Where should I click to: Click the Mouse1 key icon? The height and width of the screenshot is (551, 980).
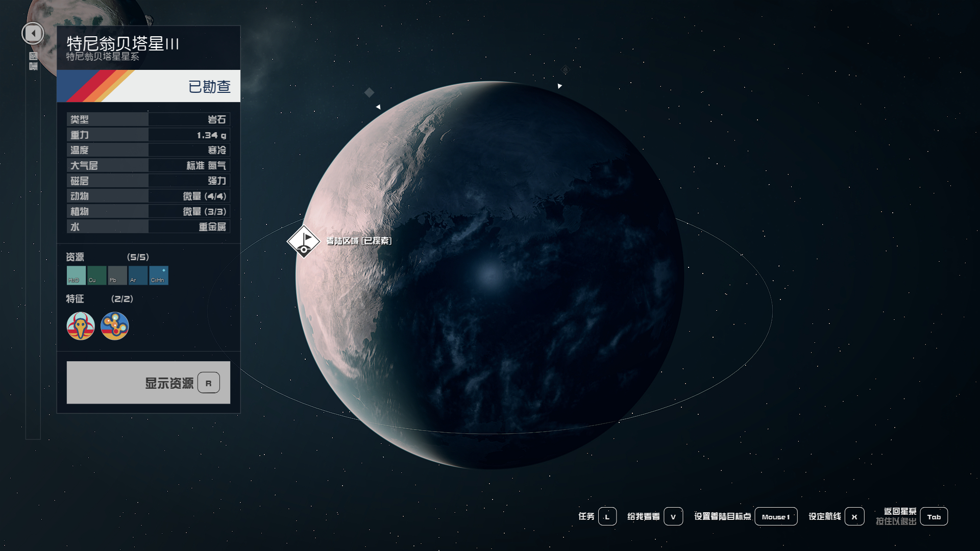tap(776, 516)
